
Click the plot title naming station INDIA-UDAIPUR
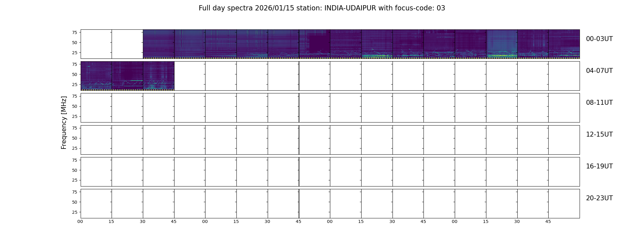[322, 8]
